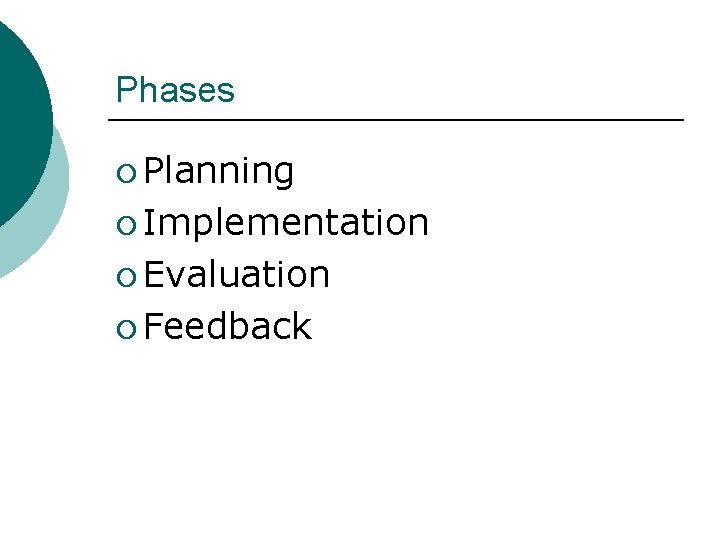Click the bullet circle beside Implementation
The image size is (720, 540).
click(x=124, y=225)
